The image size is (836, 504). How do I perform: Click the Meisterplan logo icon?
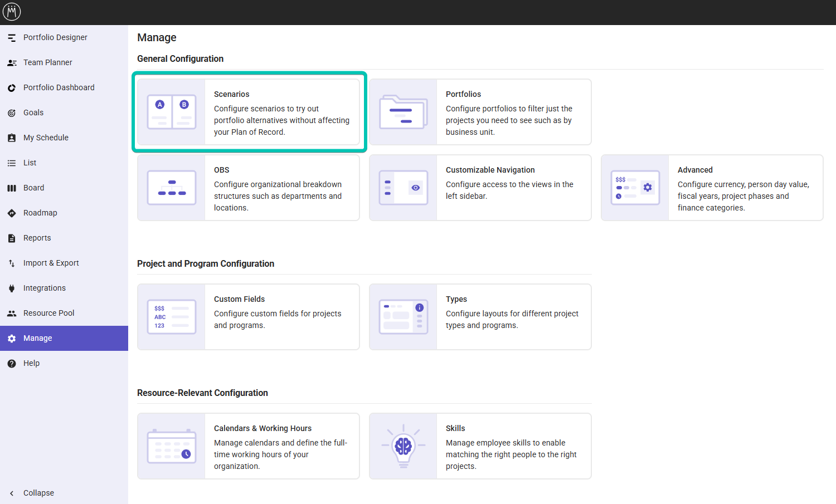pos(12,12)
